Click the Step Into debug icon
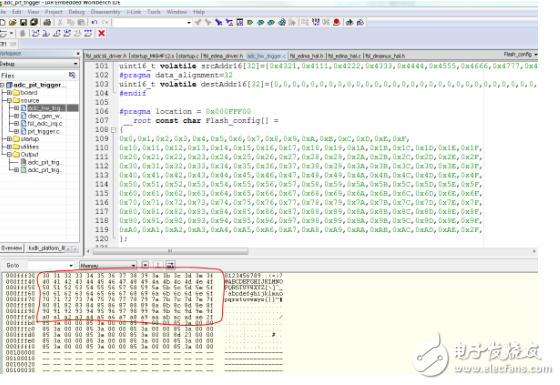 click(x=46, y=34)
